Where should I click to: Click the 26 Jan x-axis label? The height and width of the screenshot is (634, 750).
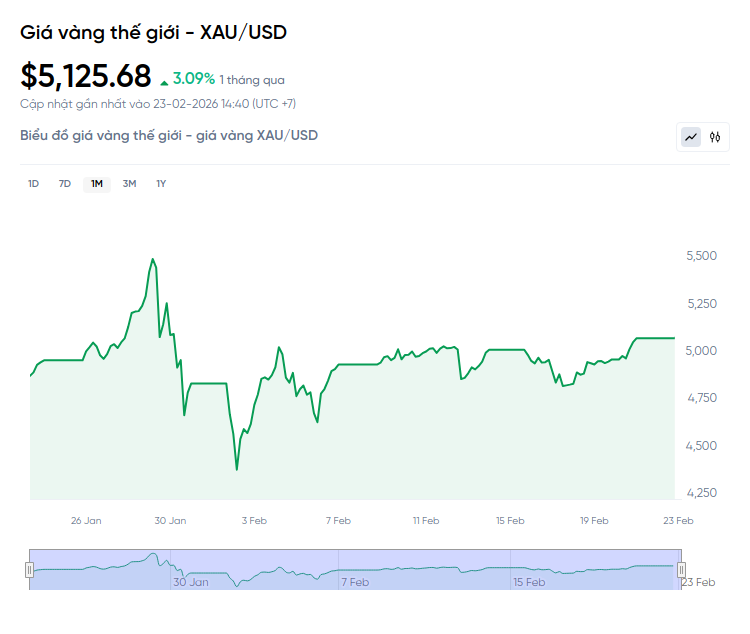click(x=86, y=520)
